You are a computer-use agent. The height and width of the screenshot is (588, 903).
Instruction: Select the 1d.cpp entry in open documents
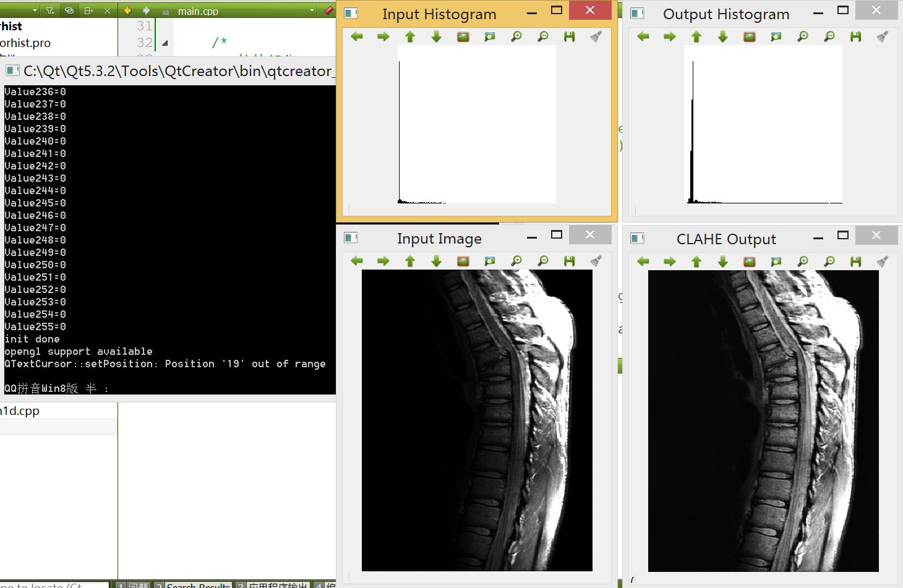(20, 411)
